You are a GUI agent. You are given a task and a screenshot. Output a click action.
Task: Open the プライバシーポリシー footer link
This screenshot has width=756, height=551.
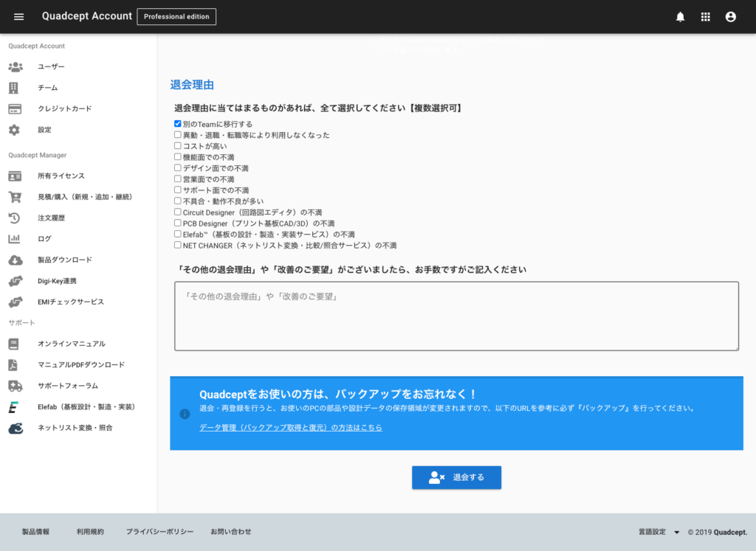(x=159, y=531)
